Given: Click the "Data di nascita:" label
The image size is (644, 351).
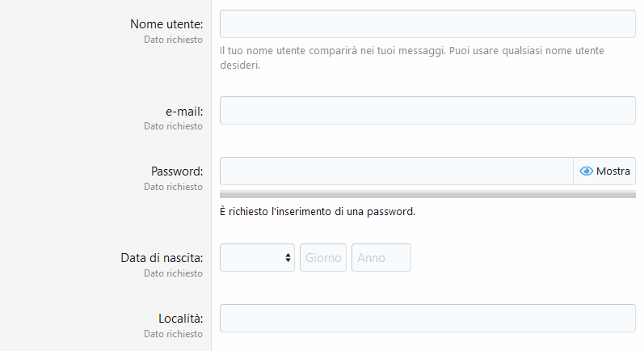Looking at the screenshot, I should tap(162, 258).
